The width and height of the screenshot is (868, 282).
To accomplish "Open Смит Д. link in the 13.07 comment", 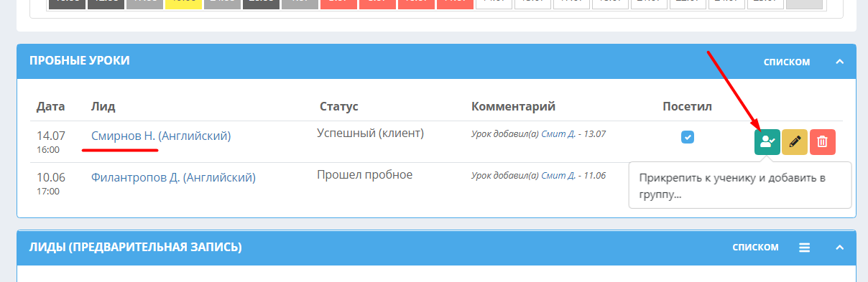I will pyautogui.click(x=558, y=134).
